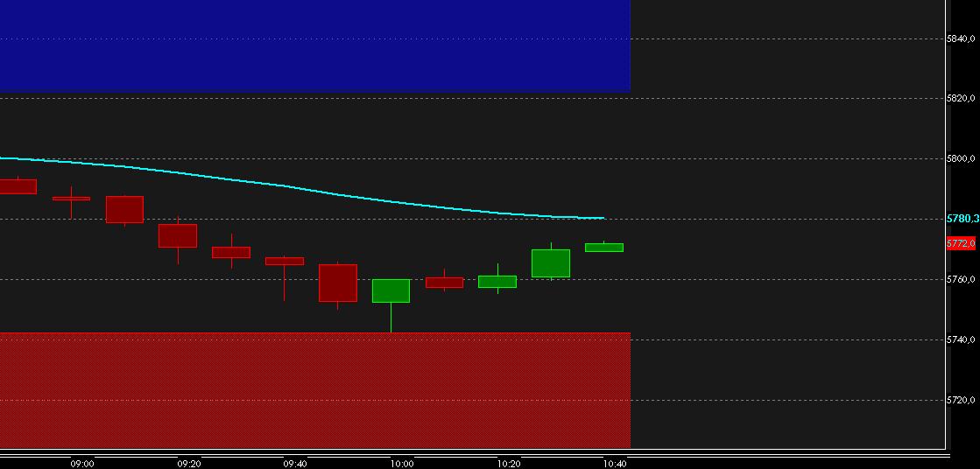Select the red 5772,0 current price tag
Image resolution: width=980 pixels, height=469 pixels.
pos(962,243)
